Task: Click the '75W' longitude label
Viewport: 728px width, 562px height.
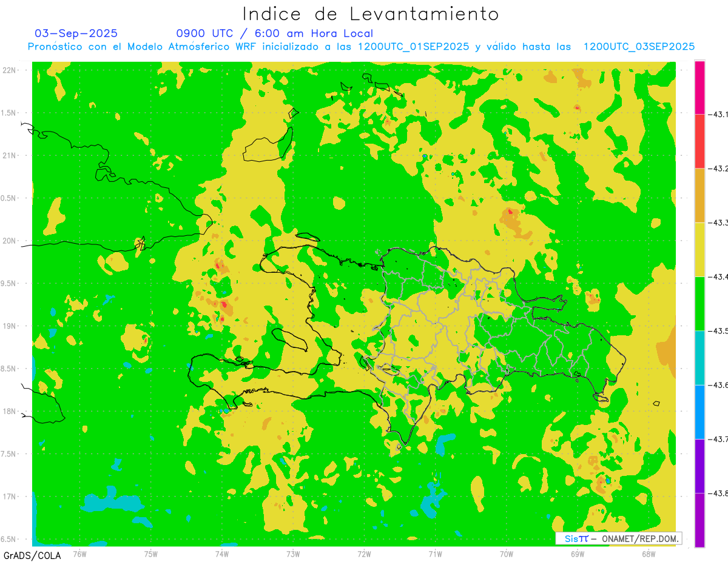Action: click(x=151, y=554)
